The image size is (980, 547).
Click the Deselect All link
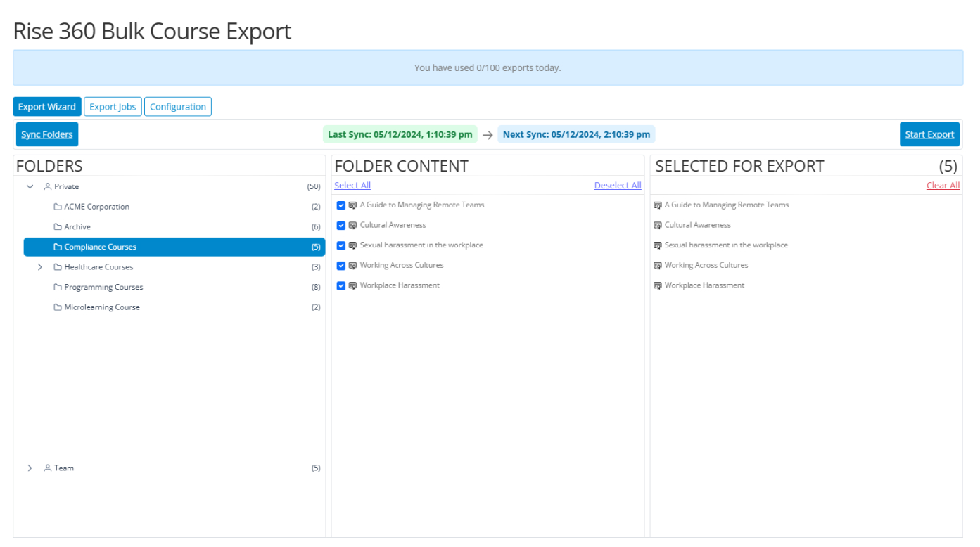click(x=618, y=186)
